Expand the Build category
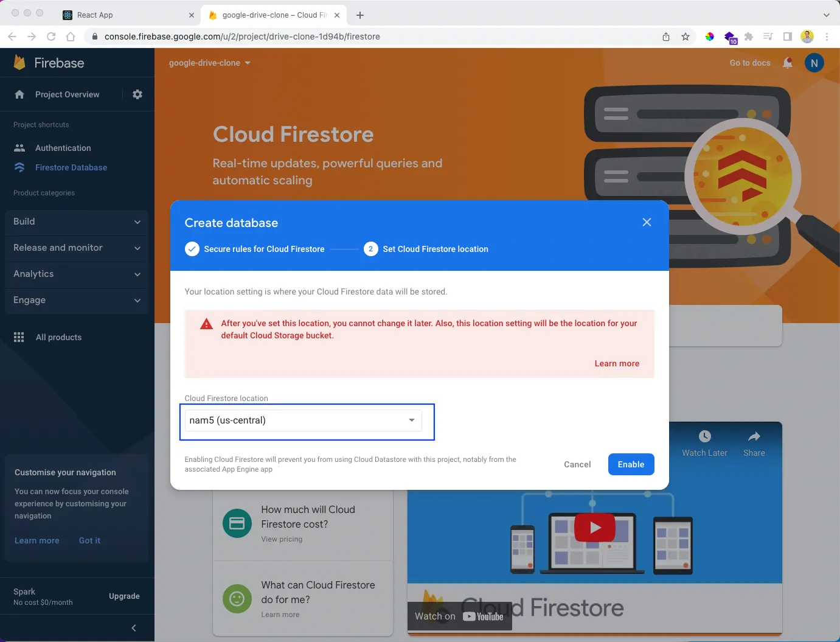The width and height of the screenshot is (840, 642). (x=77, y=222)
